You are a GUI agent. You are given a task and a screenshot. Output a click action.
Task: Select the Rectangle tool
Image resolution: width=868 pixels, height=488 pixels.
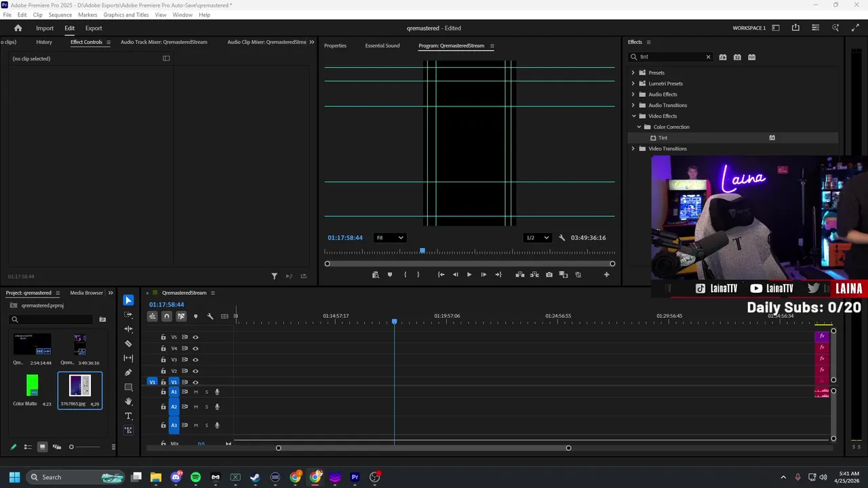coord(128,387)
